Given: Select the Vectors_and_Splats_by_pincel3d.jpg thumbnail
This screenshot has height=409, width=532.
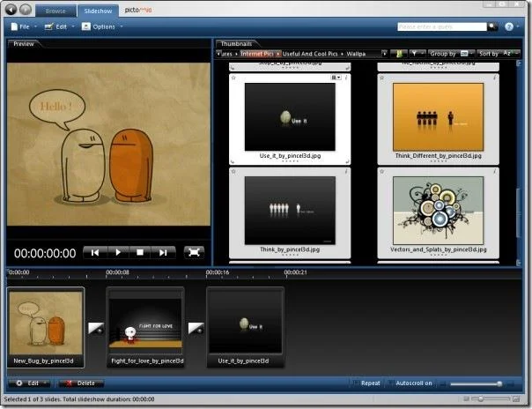Looking at the screenshot, I should point(438,213).
